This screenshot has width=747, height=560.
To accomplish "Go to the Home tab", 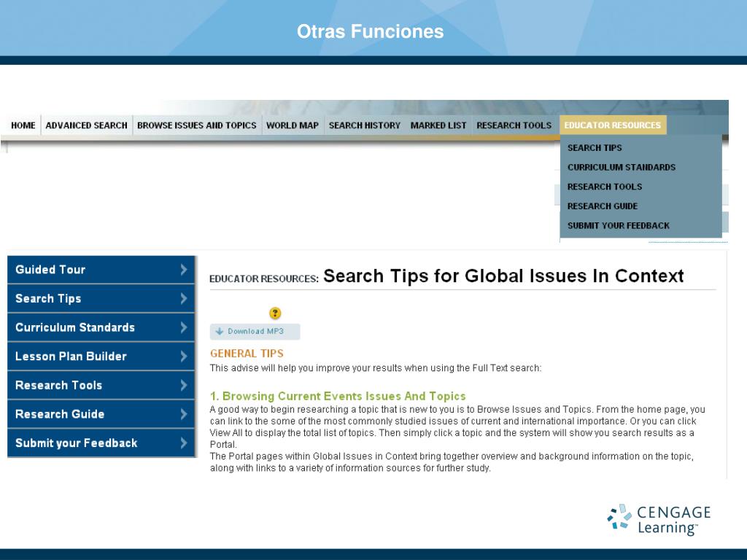I will 23,125.
